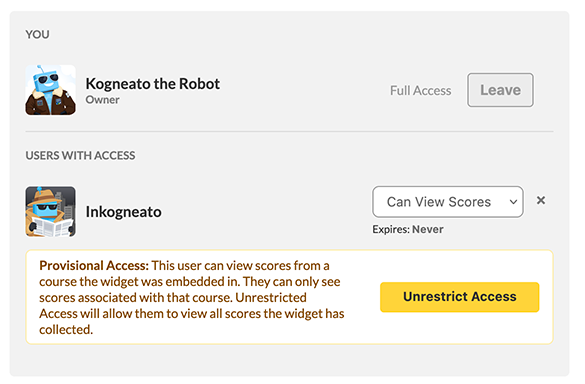Open the Can View Scores dropdown
The image size is (585, 384).
[448, 202]
